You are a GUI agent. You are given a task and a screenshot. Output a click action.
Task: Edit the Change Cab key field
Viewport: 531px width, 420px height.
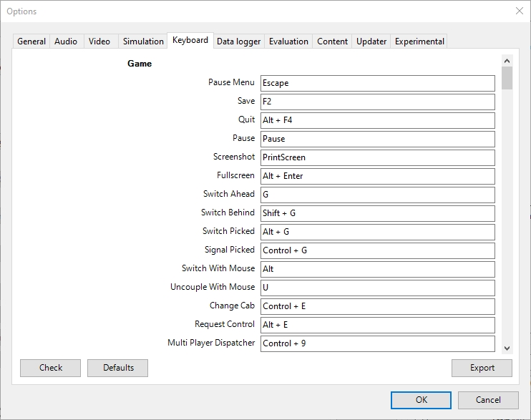tap(377, 306)
